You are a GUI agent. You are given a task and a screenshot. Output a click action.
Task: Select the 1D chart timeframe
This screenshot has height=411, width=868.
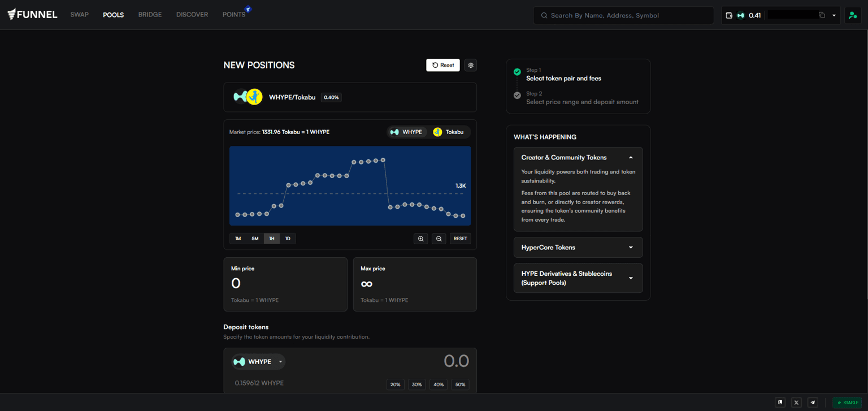[x=288, y=239]
